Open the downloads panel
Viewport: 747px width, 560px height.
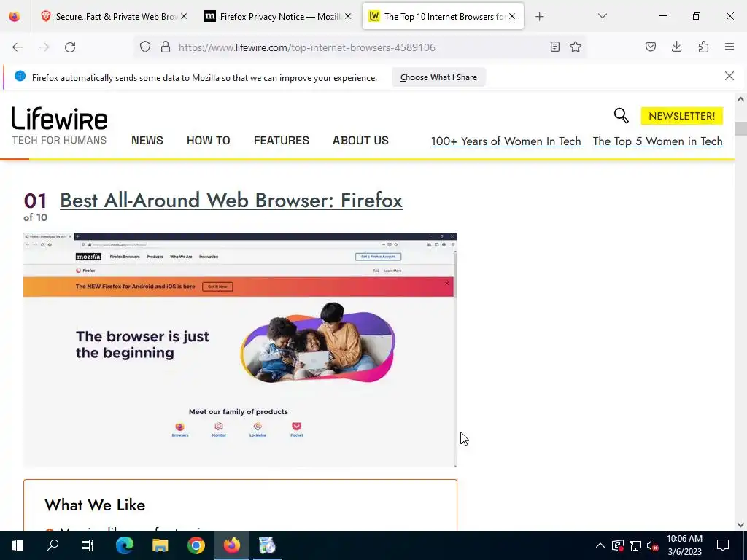(x=676, y=47)
